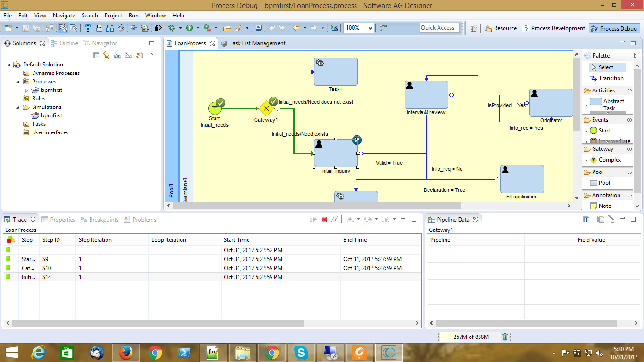Click the Open folder toolbar icon
Viewport: 644px width, 362px height.
[x=227, y=28]
